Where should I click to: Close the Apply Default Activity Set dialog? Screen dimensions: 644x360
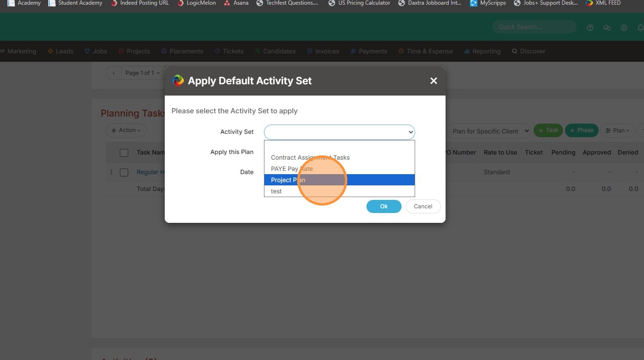[434, 81]
